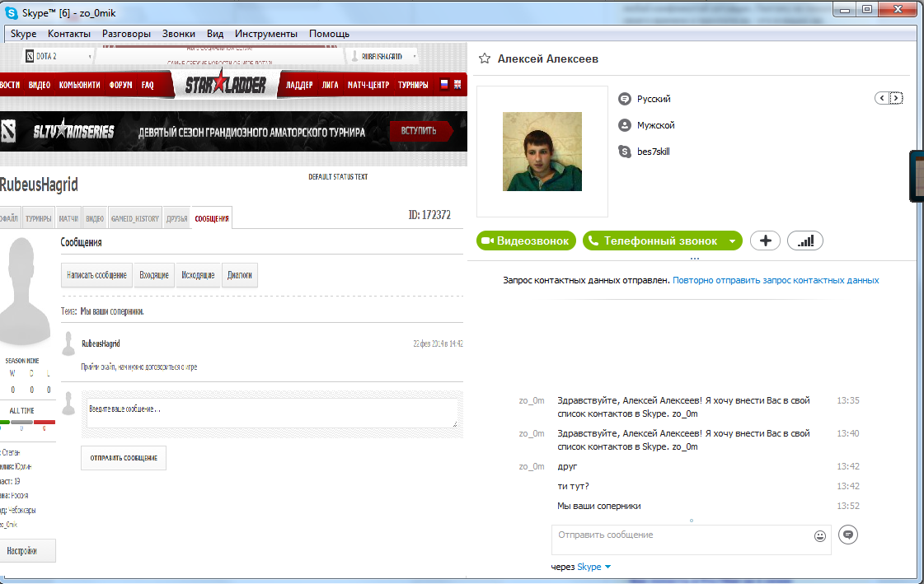This screenshot has height=584, width=924.
Task: Click RubeusHagrid message avatar icon
Action: tap(68, 343)
